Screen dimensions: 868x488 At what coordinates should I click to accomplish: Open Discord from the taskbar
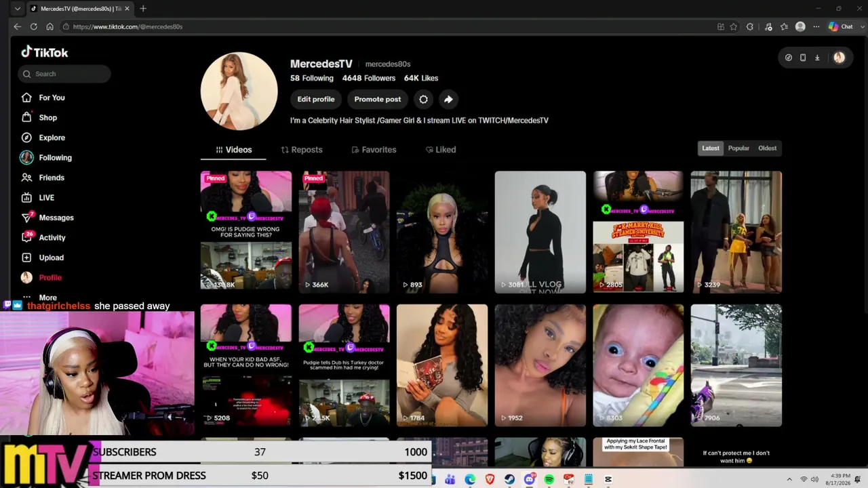(x=529, y=480)
